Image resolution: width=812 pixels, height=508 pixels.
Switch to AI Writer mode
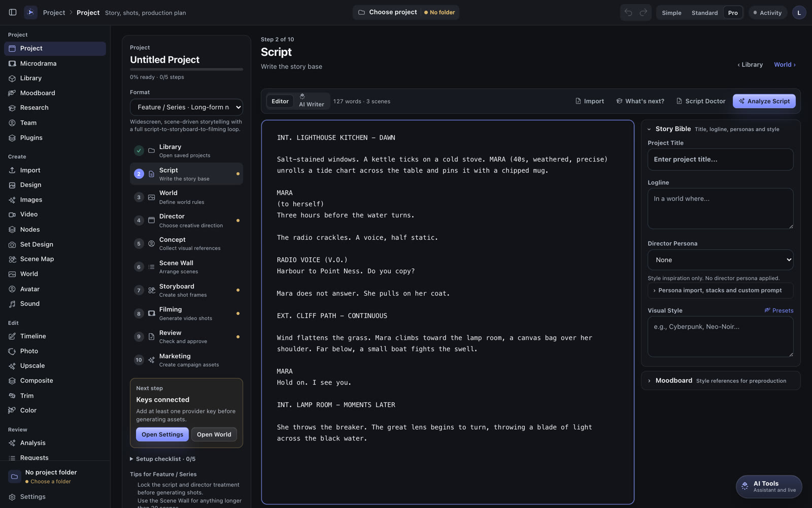tap(311, 101)
